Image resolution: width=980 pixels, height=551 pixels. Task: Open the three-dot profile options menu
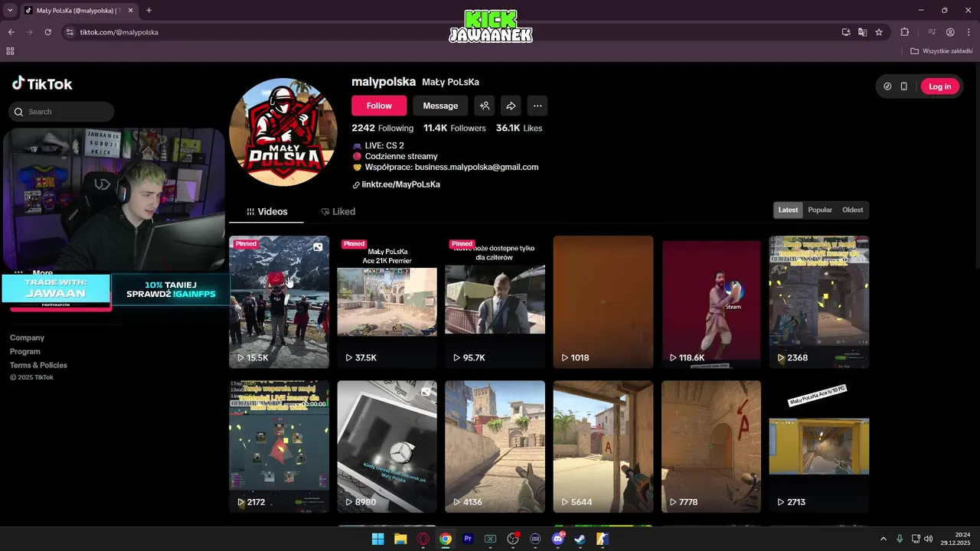pyautogui.click(x=537, y=106)
